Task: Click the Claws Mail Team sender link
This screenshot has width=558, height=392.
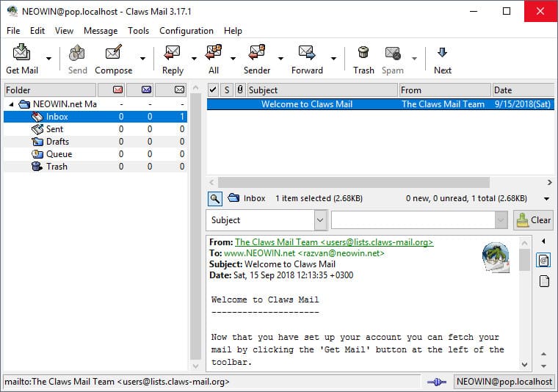Action: click(334, 242)
